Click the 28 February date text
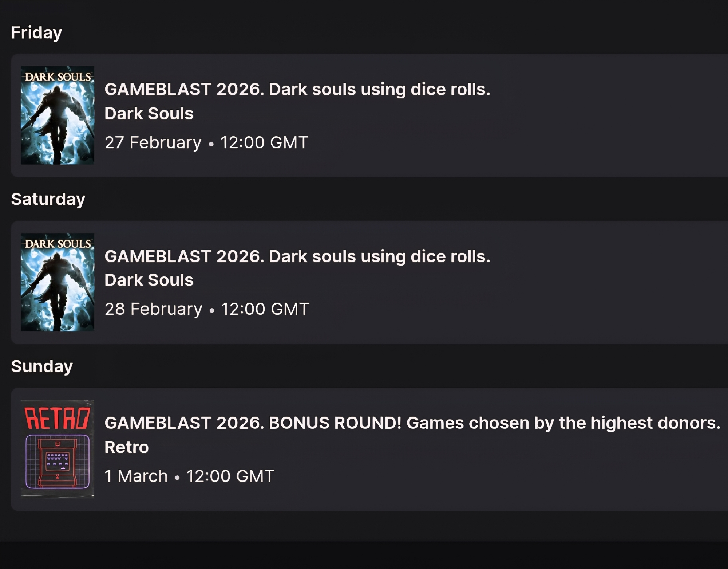The image size is (728, 569). pos(153,309)
